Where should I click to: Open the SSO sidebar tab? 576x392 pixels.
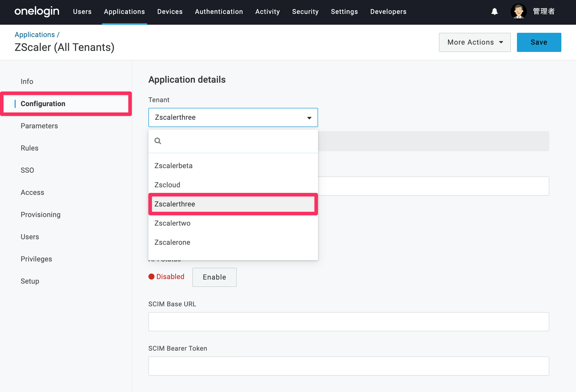27,170
